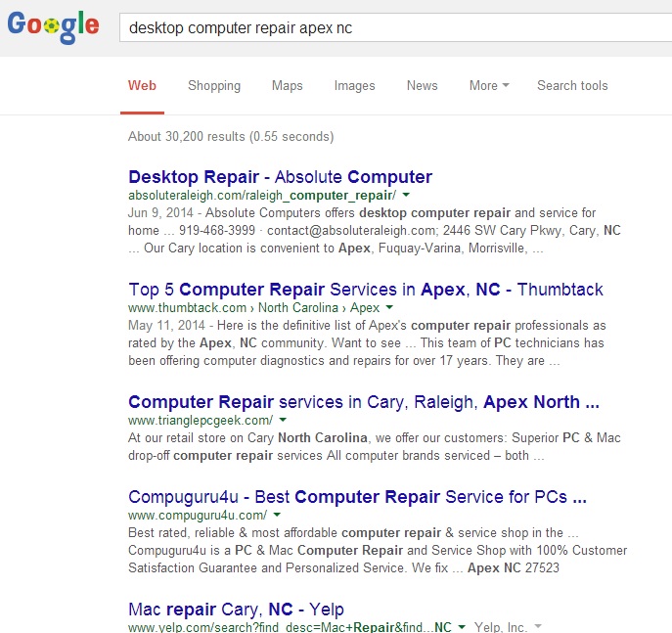Viewport: 672px width, 633px height.
Task: Expand dropdown arrow next to thumbtack.com URL
Action: click(x=389, y=307)
